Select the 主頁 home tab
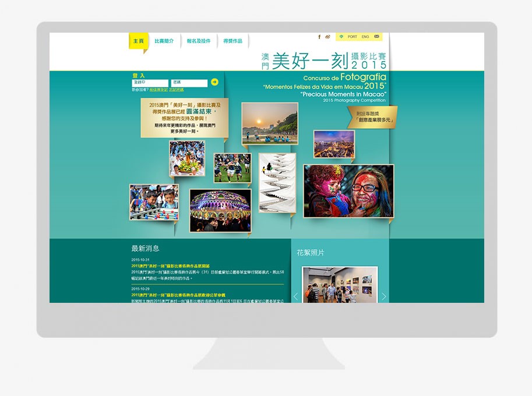This screenshot has height=396, width=532. 138,41
